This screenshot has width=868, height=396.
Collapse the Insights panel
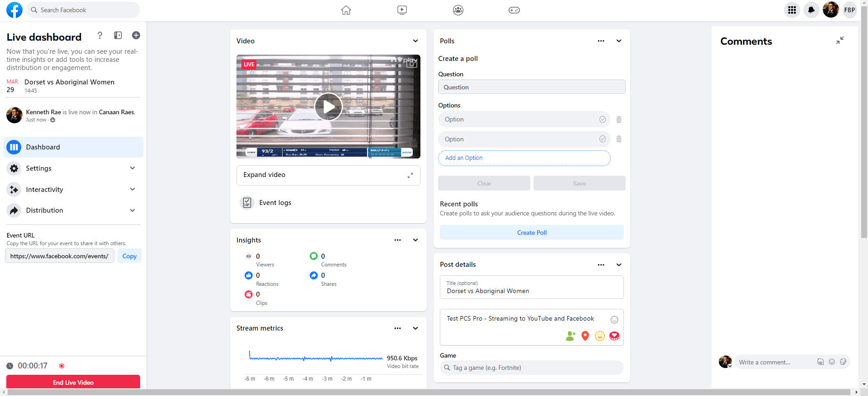(415, 240)
